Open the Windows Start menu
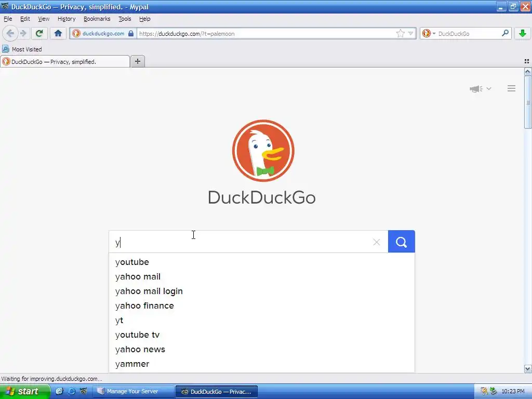 click(x=25, y=391)
